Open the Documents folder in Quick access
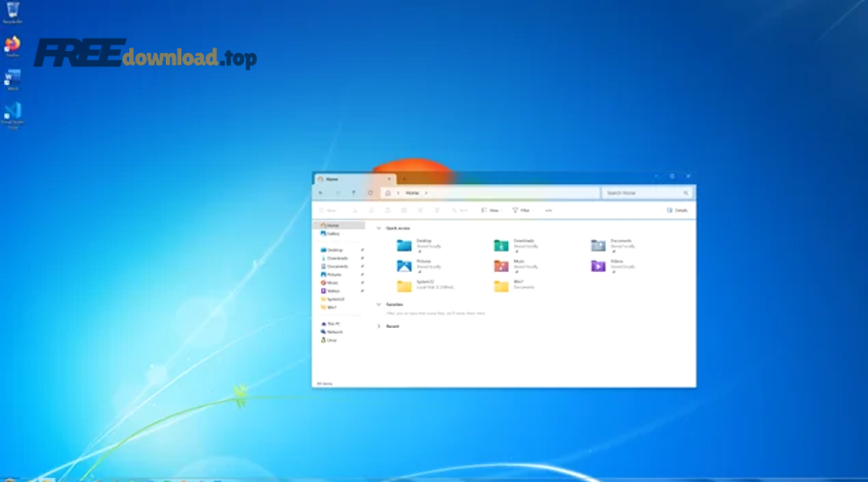 613,245
